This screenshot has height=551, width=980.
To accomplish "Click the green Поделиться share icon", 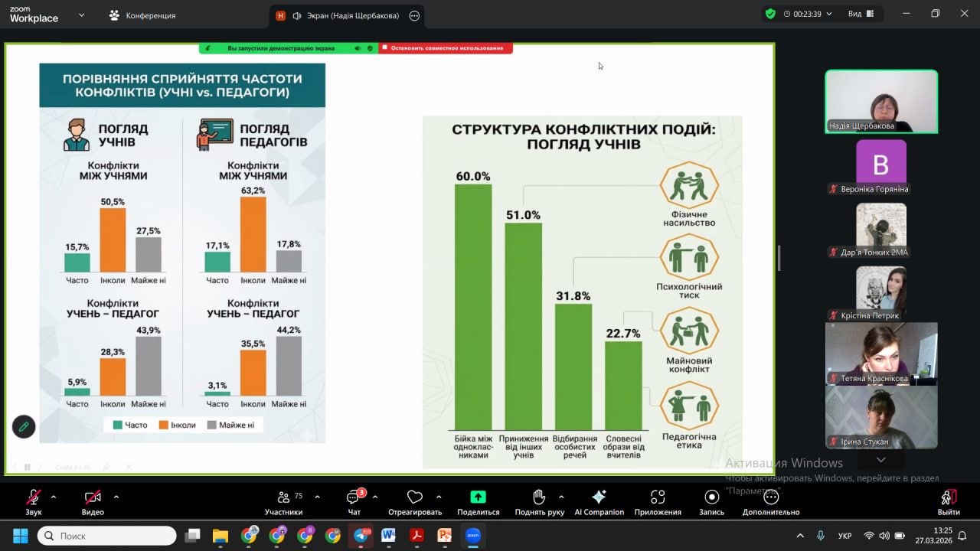I will click(478, 497).
